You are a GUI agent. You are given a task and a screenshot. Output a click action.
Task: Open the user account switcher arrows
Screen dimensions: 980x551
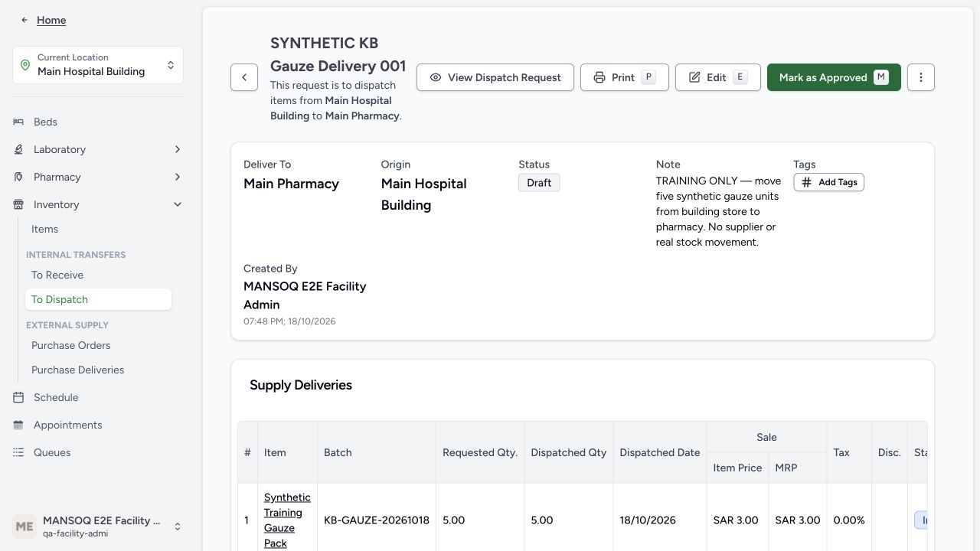click(178, 527)
